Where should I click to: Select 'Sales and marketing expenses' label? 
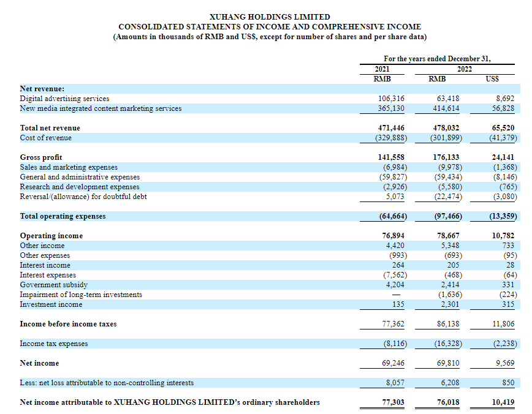coord(69,167)
